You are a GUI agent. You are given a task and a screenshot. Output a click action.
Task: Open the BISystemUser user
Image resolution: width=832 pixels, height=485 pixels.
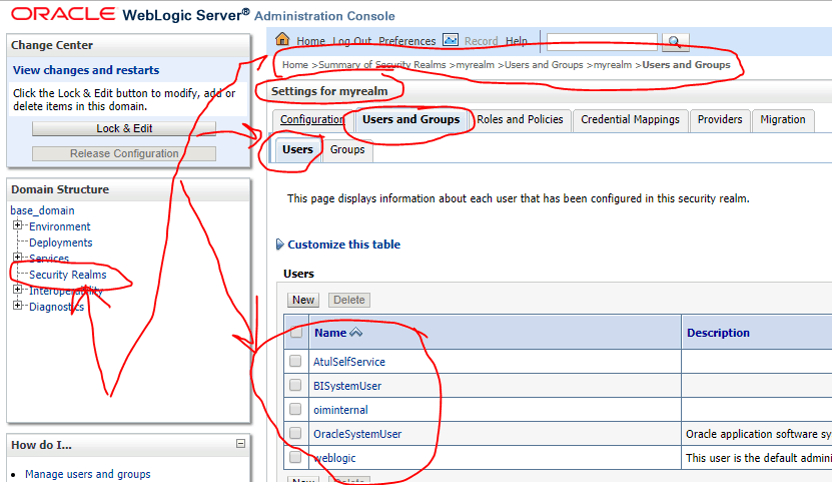tap(347, 386)
